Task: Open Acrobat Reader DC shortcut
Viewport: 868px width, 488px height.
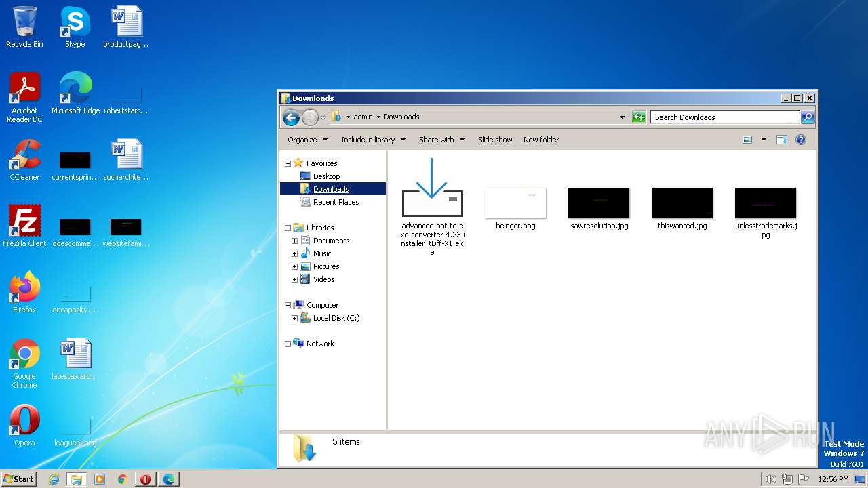Action: (24, 98)
